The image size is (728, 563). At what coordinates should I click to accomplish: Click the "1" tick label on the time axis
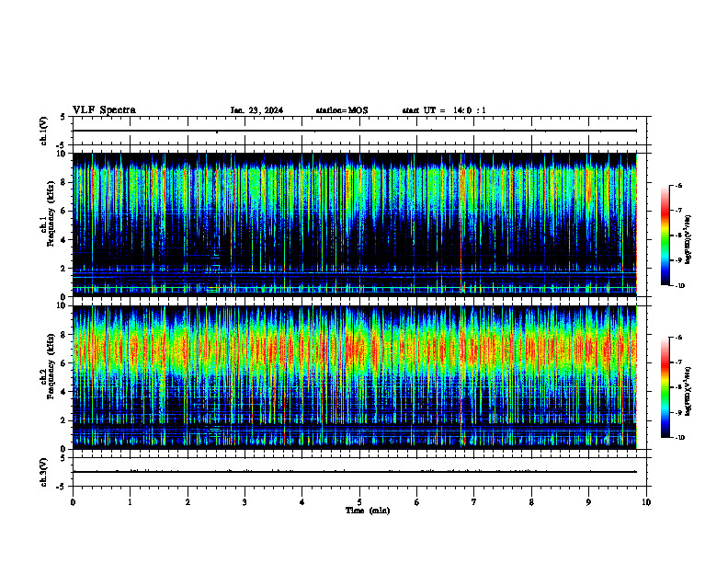130,502
